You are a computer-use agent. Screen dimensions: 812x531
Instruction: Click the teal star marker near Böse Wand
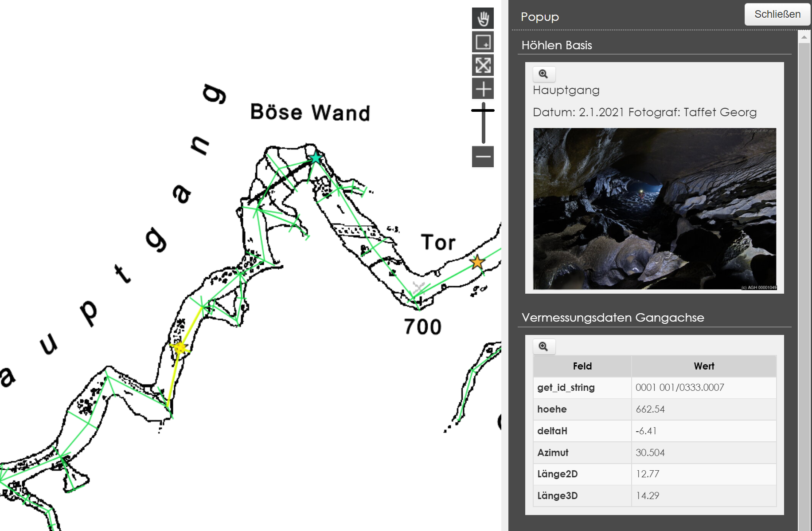(x=316, y=158)
